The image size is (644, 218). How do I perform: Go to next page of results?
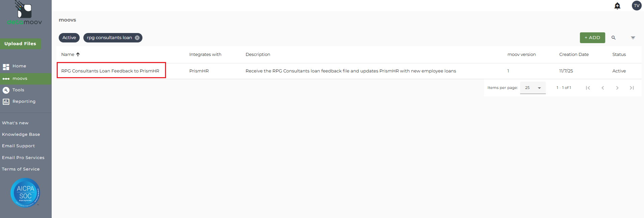click(617, 88)
